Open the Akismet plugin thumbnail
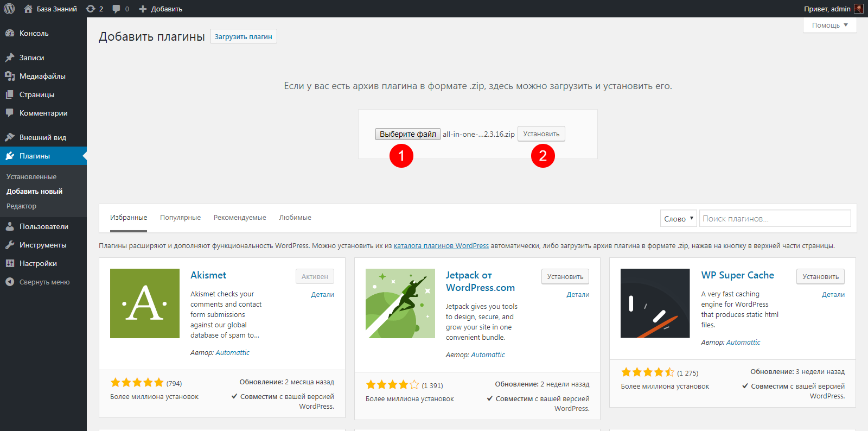This screenshot has height=431, width=868. pyautogui.click(x=145, y=303)
